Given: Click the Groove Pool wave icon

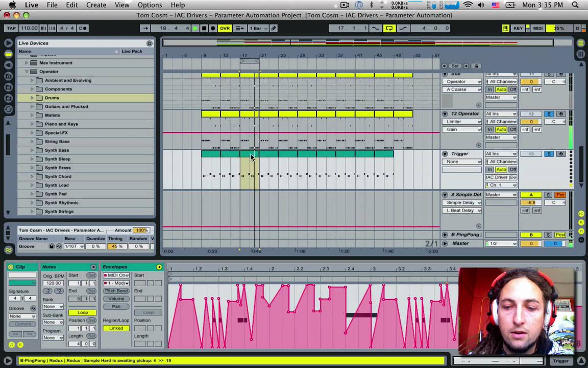Looking at the screenshot, I should (8, 250).
